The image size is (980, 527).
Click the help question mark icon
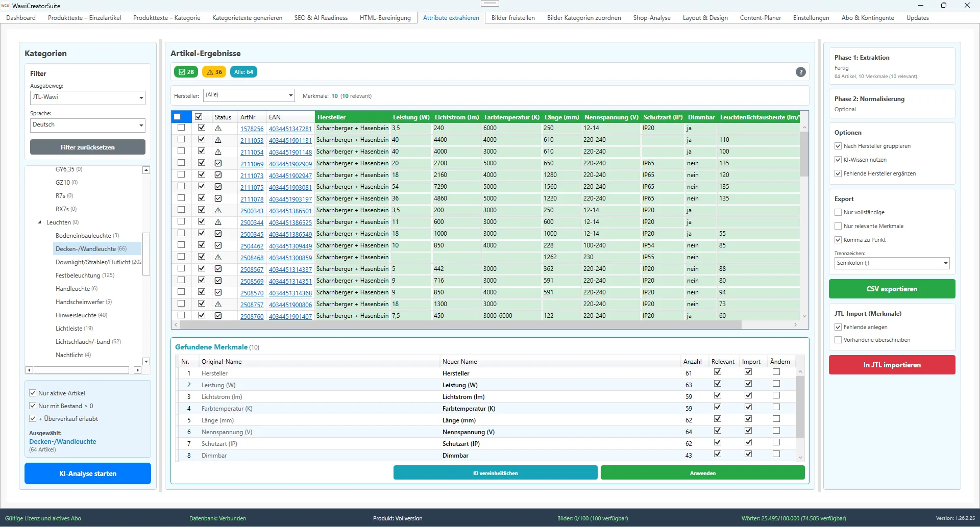pyautogui.click(x=800, y=72)
